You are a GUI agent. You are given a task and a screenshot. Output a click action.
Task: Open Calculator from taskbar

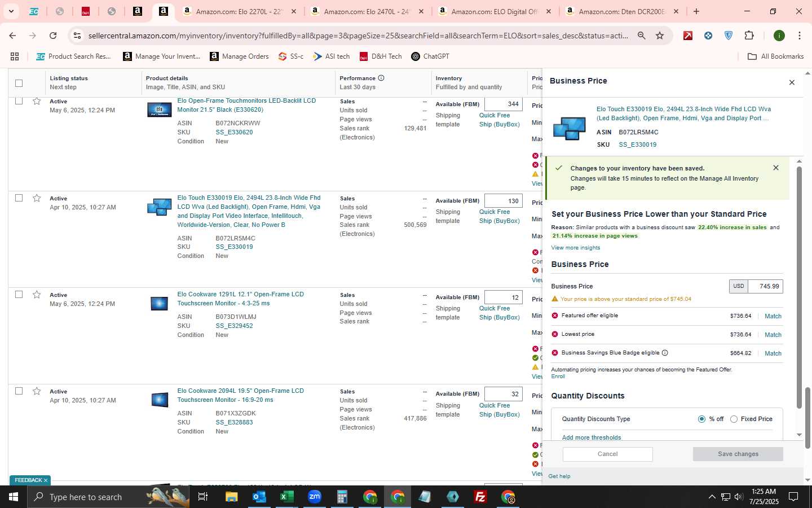(x=342, y=497)
